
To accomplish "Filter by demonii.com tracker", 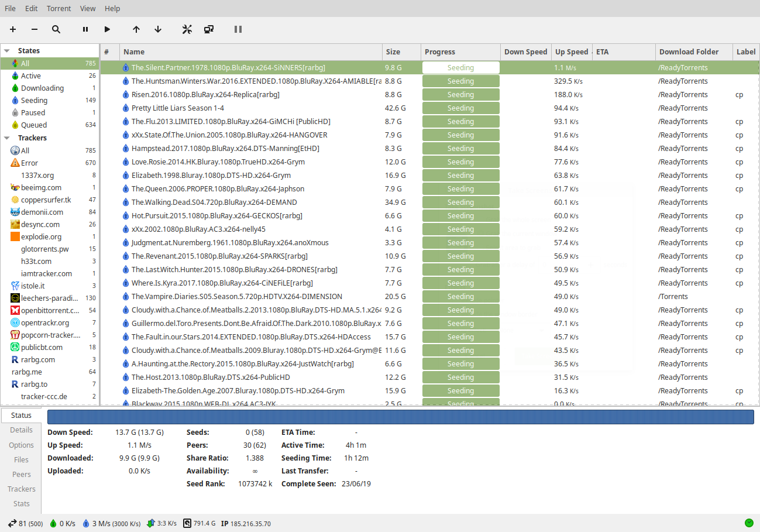I will click(50, 212).
